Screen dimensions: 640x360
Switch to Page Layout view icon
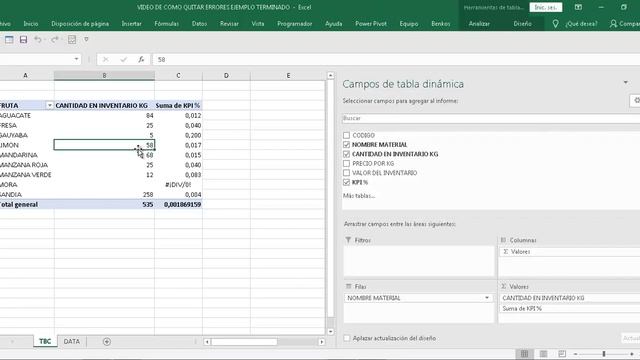click(x=543, y=354)
